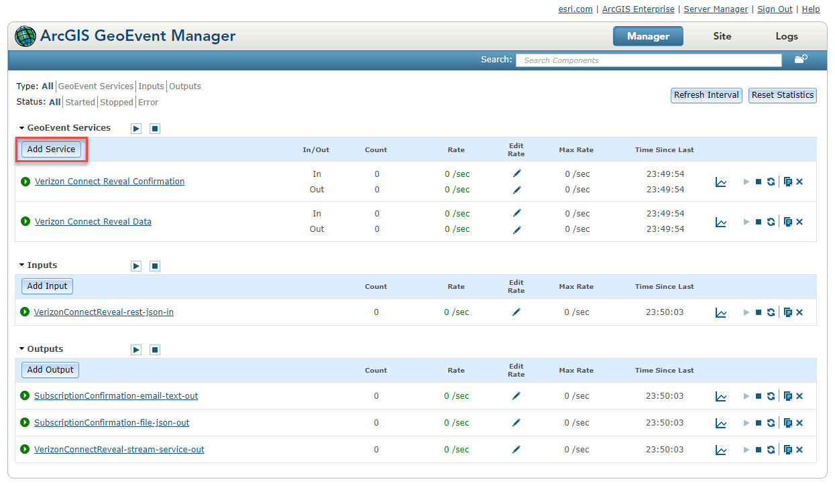Collapse the Outputs section
Image resolution: width=835 pixels, height=504 pixels.
(21, 349)
